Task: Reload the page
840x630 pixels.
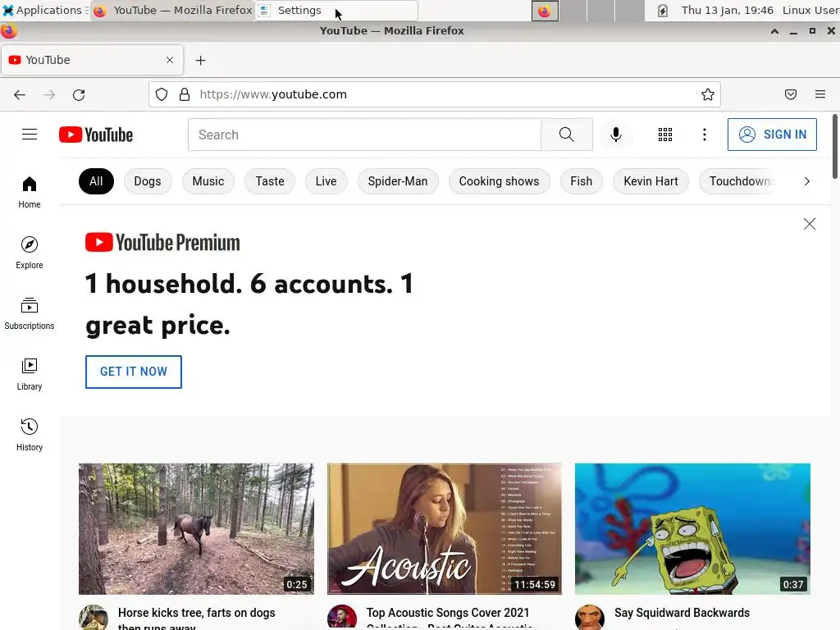Action: click(x=79, y=95)
